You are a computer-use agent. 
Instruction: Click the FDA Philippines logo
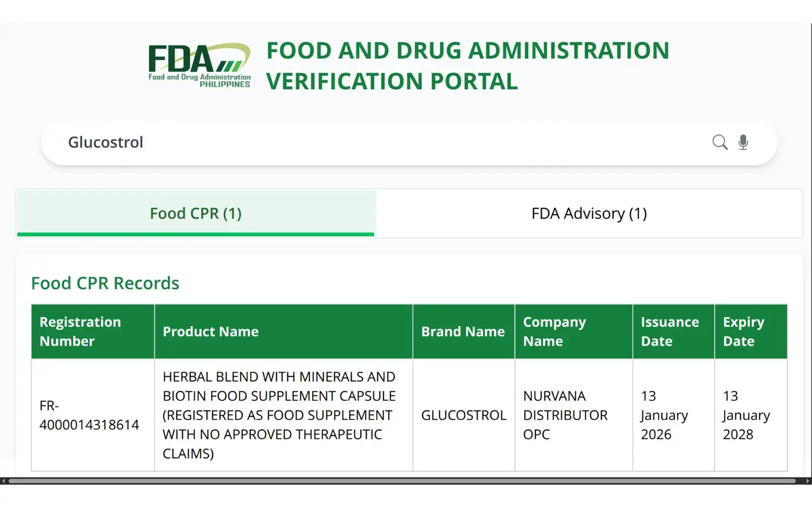click(198, 66)
